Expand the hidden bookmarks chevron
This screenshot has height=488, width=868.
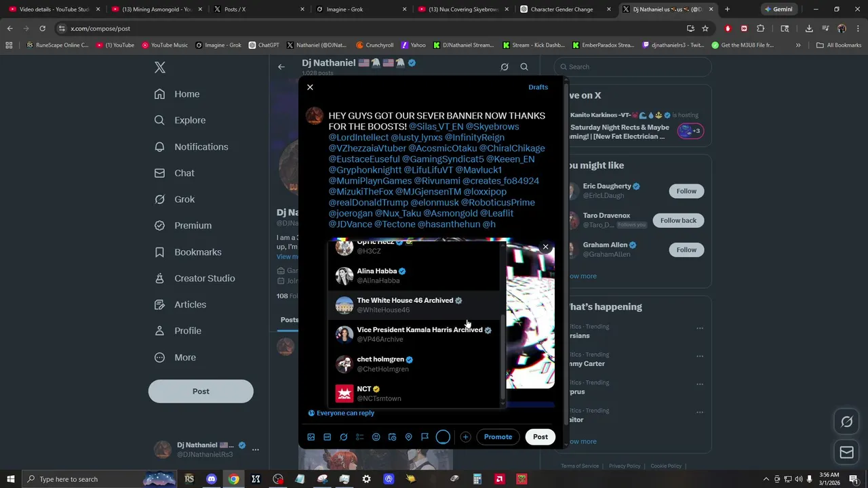tap(798, 45)
